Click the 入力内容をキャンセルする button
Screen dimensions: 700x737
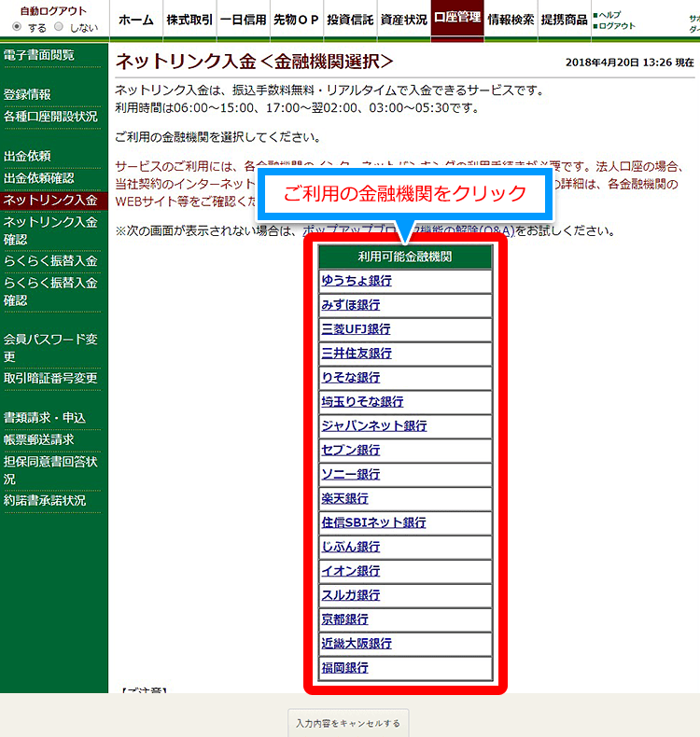pyautogui.click(x=348, y=723)
